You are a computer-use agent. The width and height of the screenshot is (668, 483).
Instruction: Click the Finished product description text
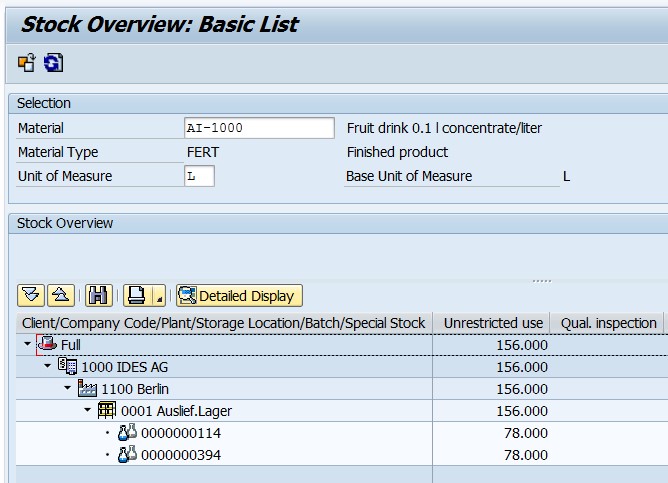tap(397, 152)
